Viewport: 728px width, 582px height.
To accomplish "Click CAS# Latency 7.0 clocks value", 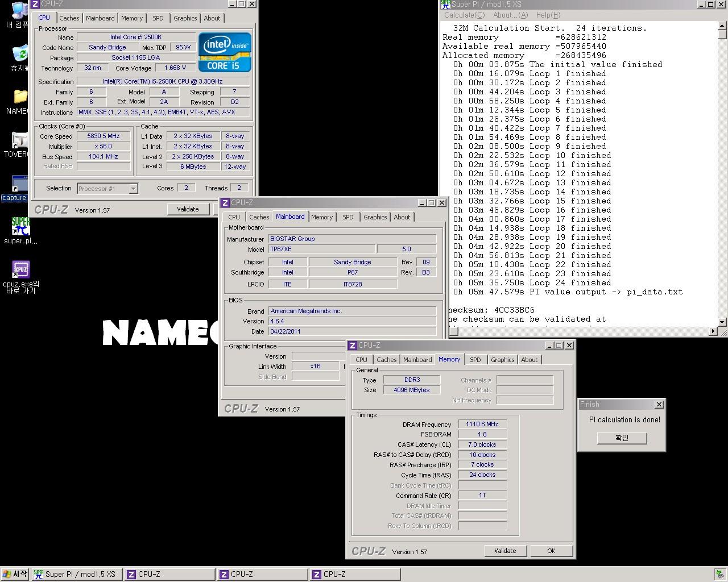I will 482,444.
